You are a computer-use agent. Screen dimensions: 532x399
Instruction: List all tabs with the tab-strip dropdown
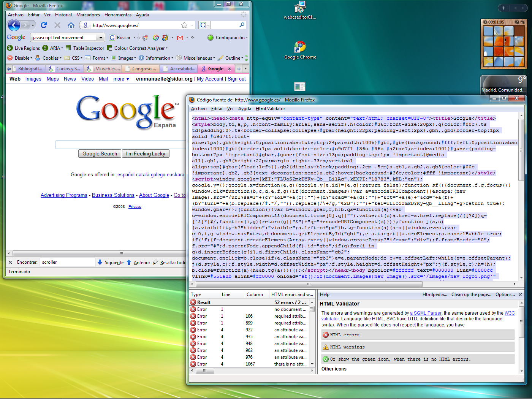coord(245,69)
